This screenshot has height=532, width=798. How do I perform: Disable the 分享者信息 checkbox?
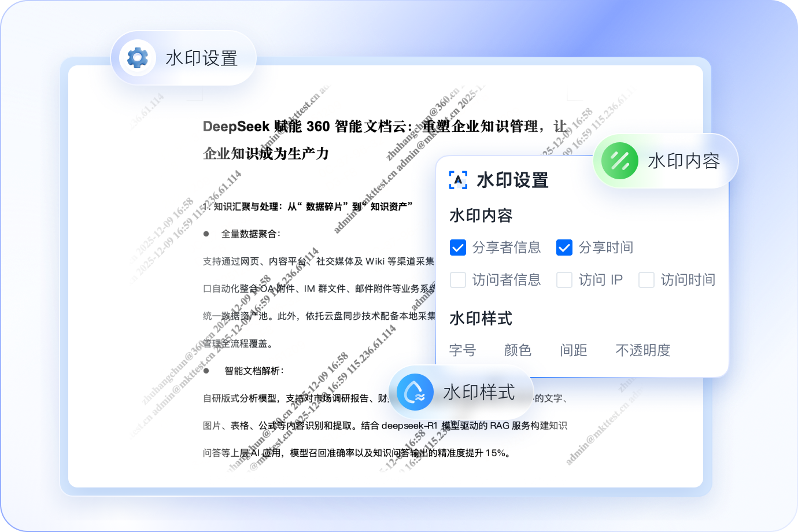click(458, 247)
